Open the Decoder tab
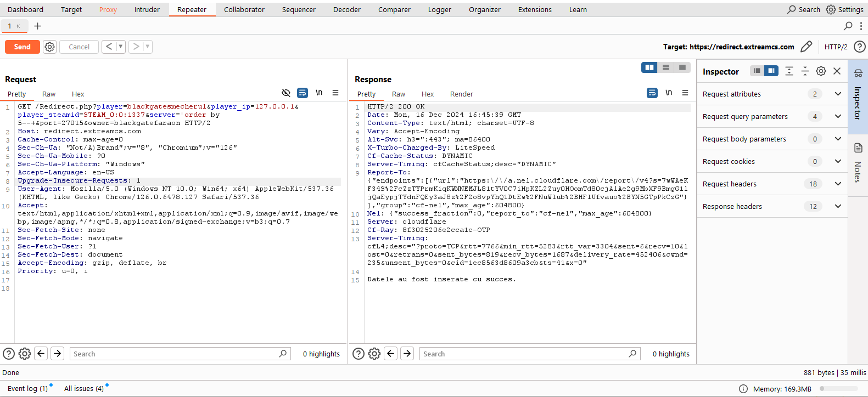868x397 pixels. pos(347,9)
